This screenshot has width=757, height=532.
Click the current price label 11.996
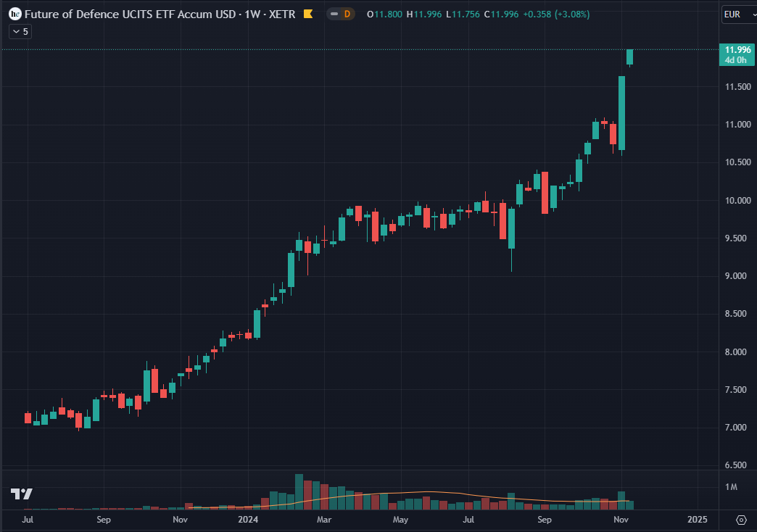click(737, 50)
